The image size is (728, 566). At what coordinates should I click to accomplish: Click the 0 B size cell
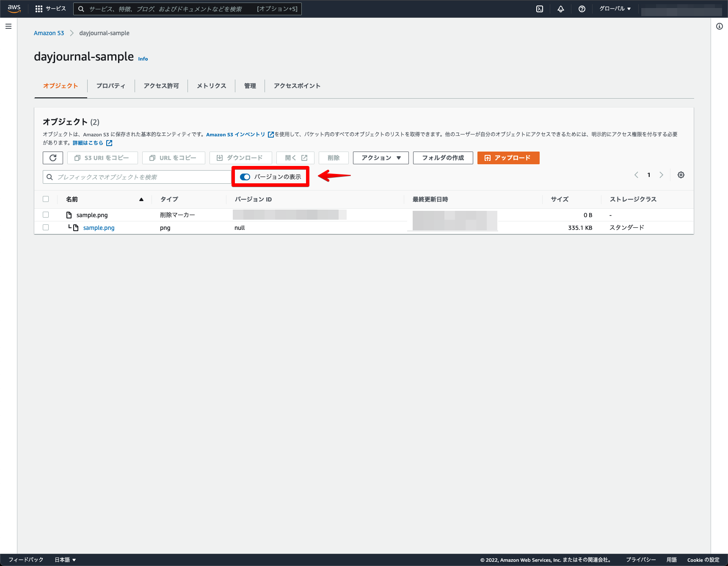pos(588,215)
